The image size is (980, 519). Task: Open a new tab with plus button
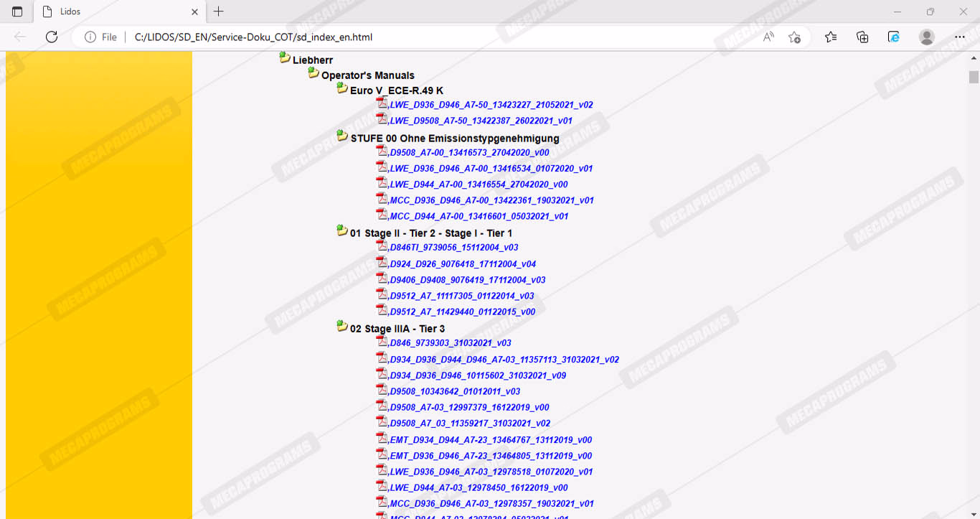219,11
